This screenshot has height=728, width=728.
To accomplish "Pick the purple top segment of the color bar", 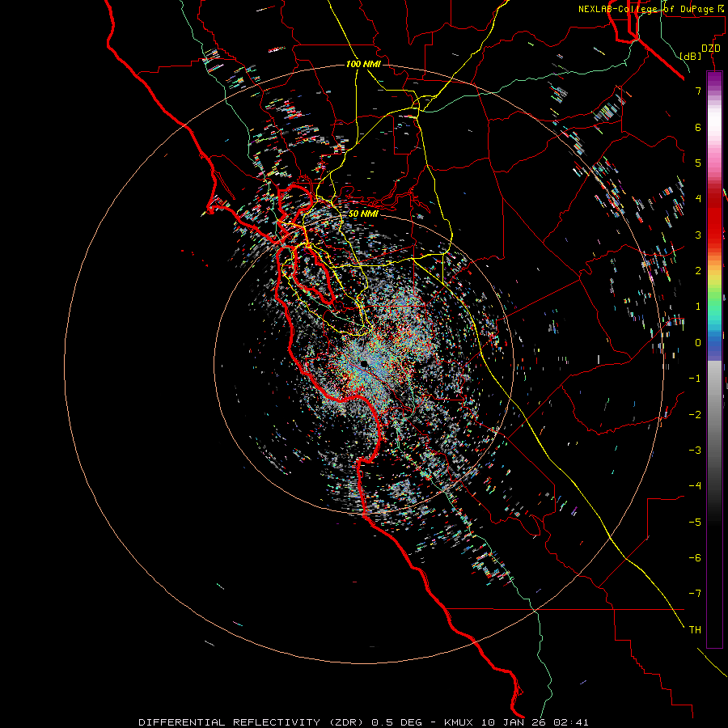I will pos(714,80).
